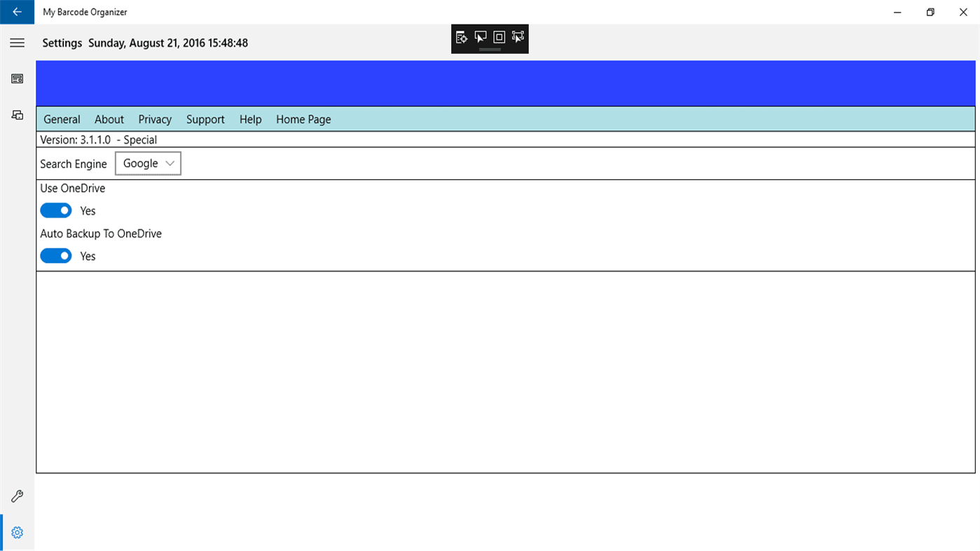Click the live visual tree debug icon
This screenshot has width=980, height=551.
pyautogui.click(x=462, y=37)
